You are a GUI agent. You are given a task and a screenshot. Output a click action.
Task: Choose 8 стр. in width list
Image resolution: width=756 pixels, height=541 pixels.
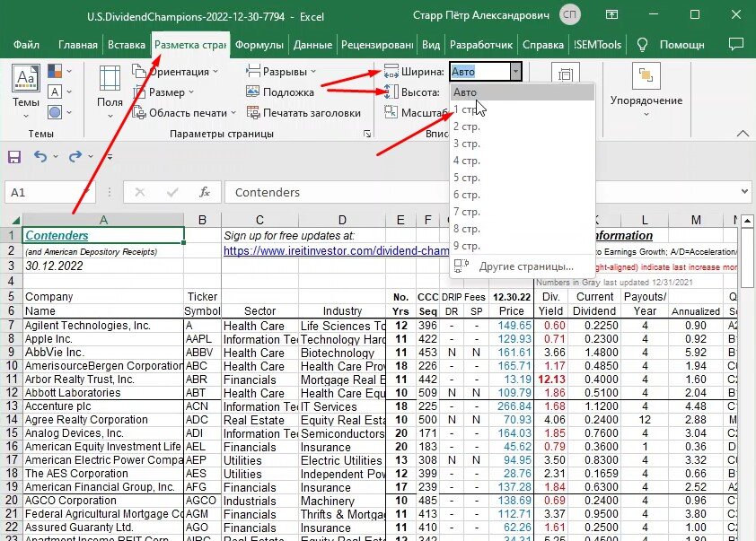coord(522,229)
